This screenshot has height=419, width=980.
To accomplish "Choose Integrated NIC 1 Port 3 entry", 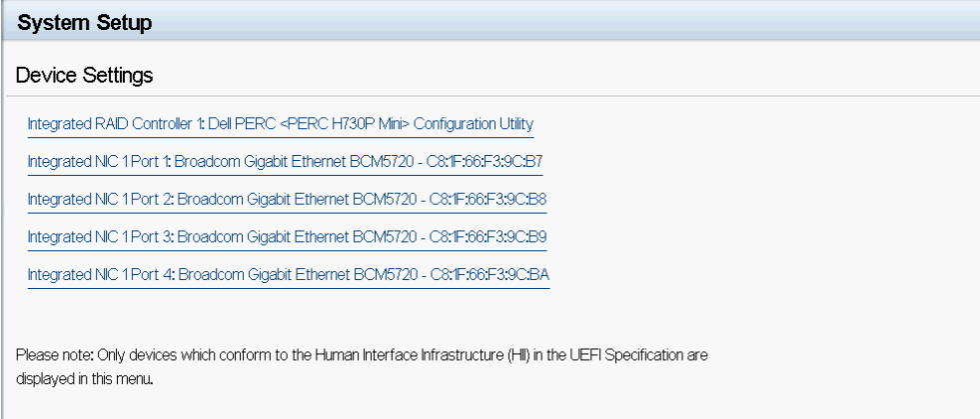I will [x=287, y=237].
